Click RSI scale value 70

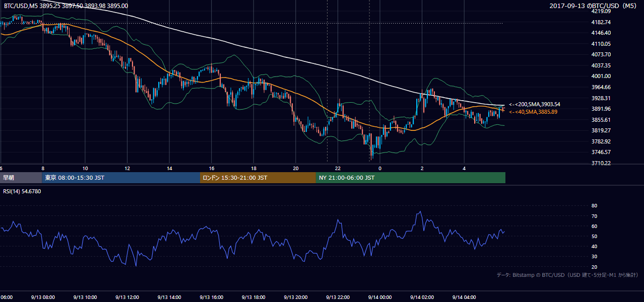[x=595, y=216]
